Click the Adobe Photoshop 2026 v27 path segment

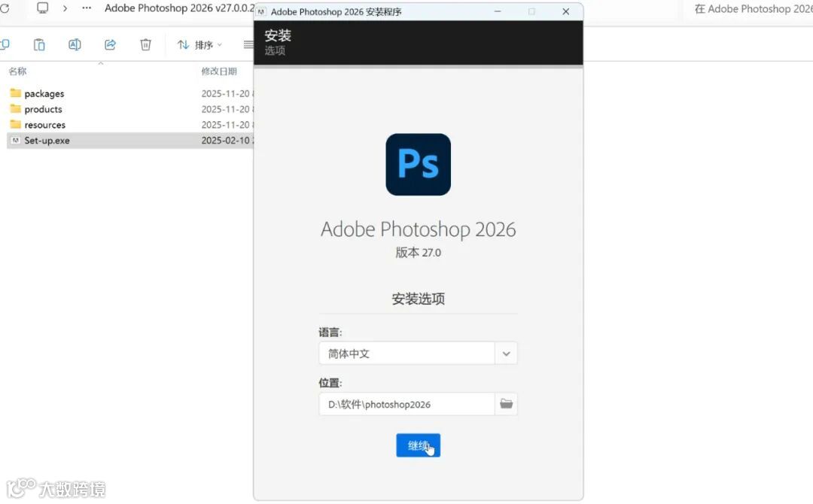pos(179,8)
